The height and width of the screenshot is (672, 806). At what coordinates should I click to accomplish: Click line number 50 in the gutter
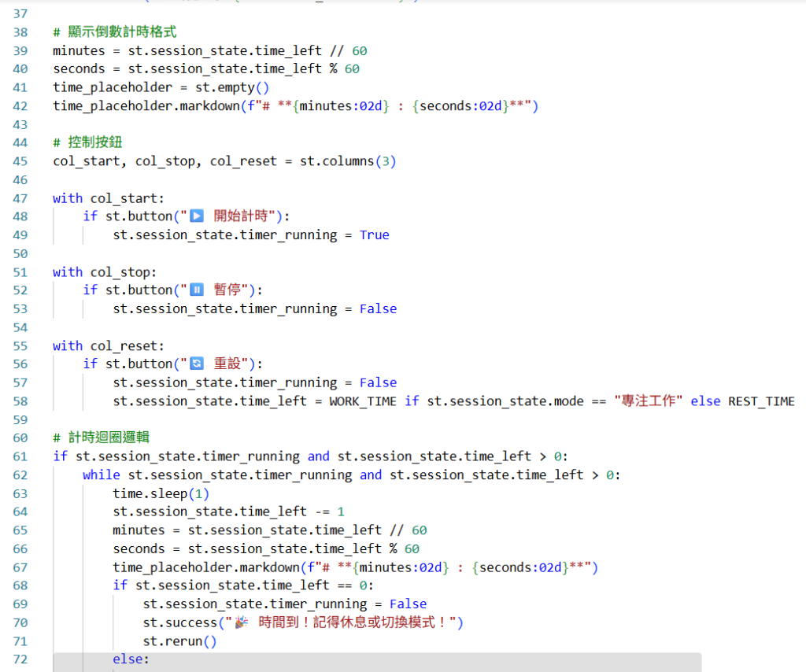20,254
